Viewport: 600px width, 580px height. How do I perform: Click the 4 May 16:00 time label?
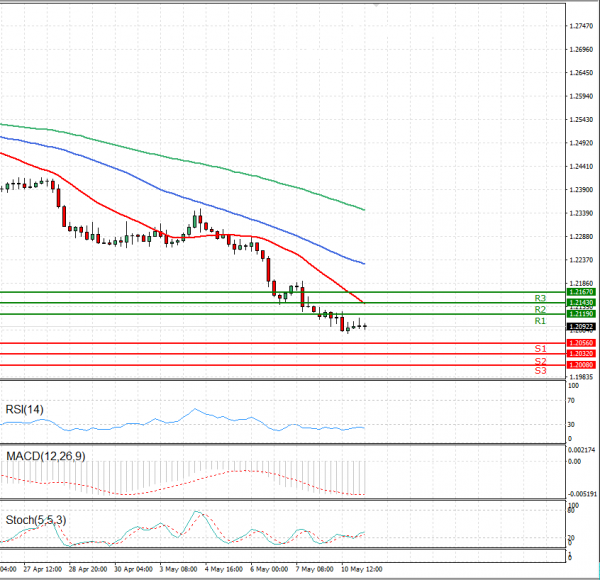(x=223, y=569)
